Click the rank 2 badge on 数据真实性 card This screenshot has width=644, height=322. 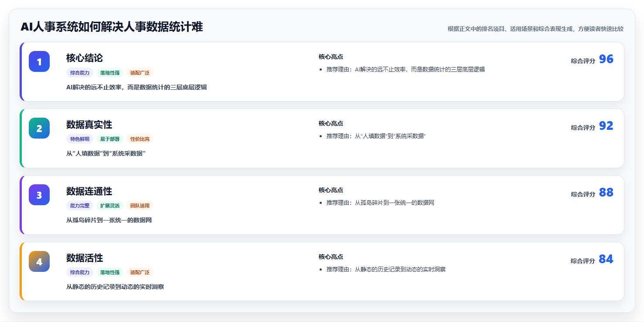[39, 128]
